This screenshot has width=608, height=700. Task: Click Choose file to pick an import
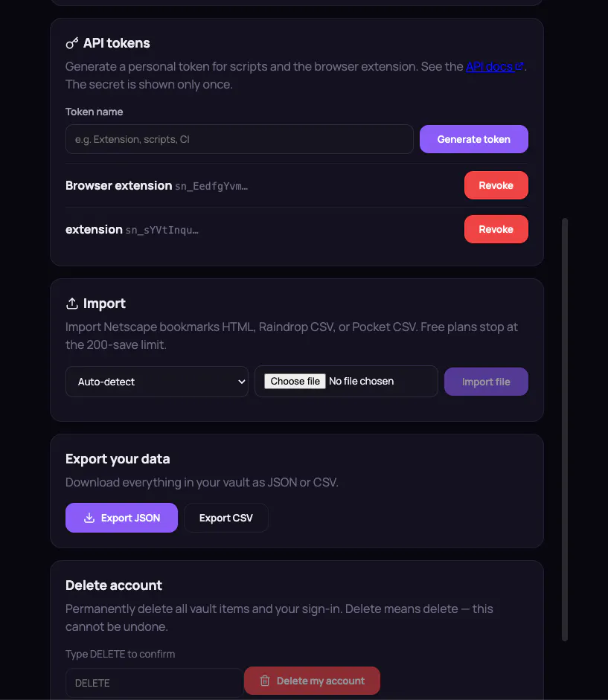295,382
